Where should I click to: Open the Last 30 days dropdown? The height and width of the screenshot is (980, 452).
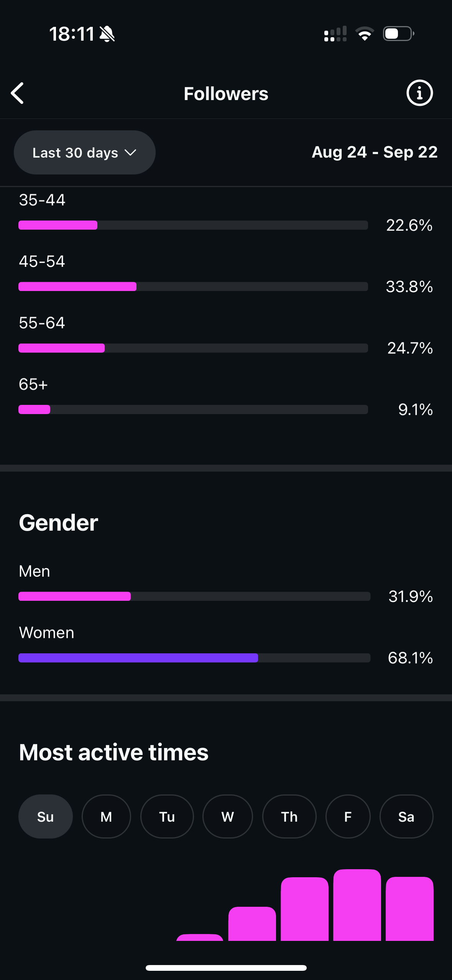point(84,153)
